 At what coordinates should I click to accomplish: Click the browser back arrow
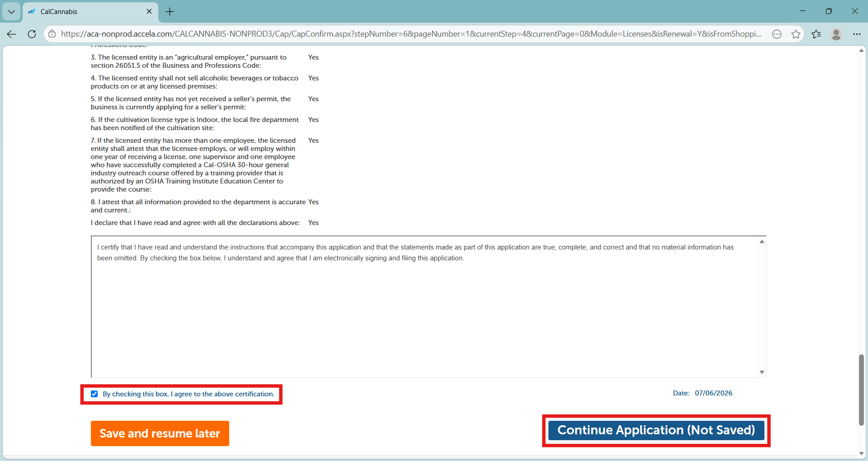(12, 34)
